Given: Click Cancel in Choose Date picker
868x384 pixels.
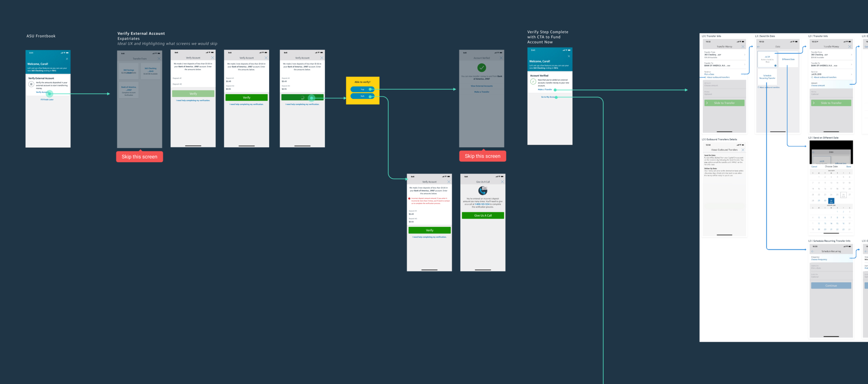Looking at the screenshot, I should click(814, 167).
